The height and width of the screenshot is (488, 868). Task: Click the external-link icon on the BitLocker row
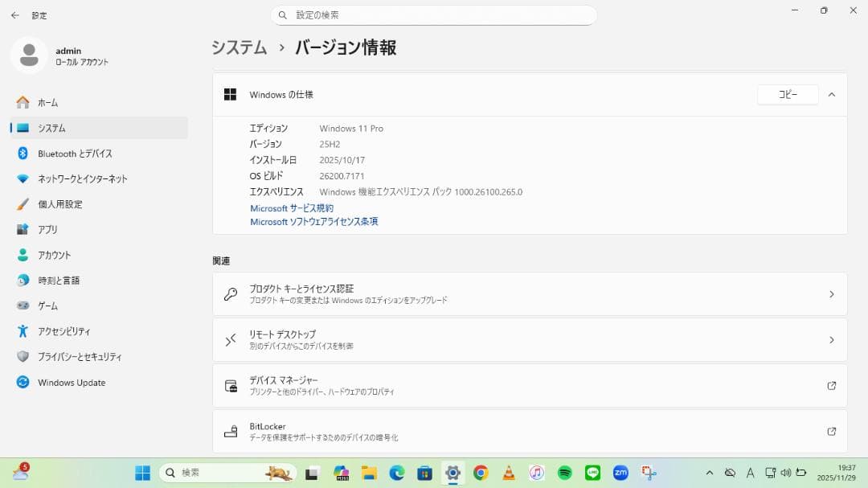(832, 432)
